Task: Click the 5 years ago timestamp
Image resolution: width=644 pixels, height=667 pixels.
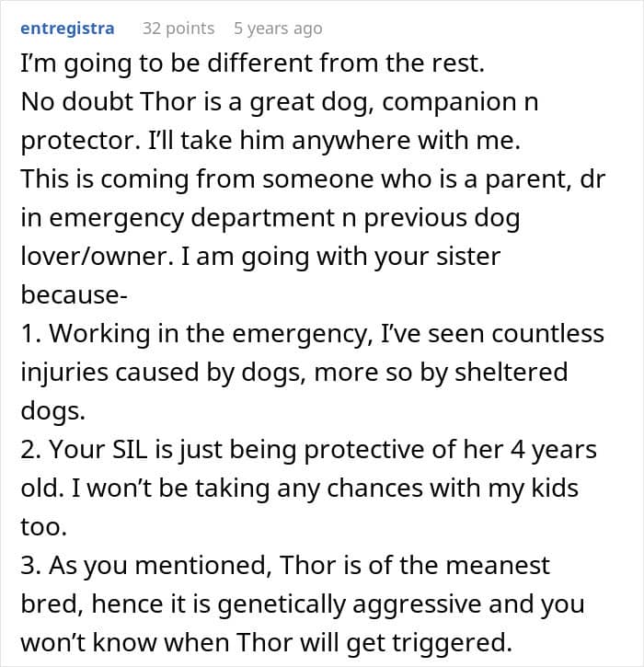Action: pos(278,29)
